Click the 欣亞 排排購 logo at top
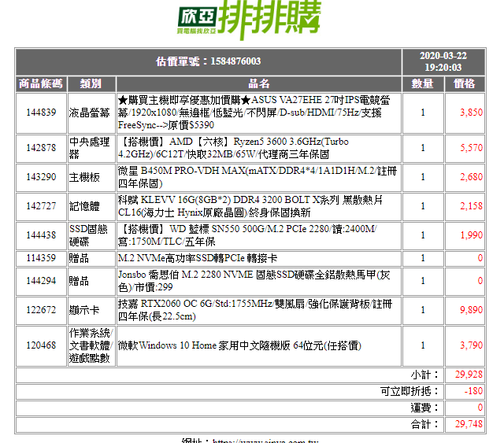The image size is (504, 443). click(250, 19)
